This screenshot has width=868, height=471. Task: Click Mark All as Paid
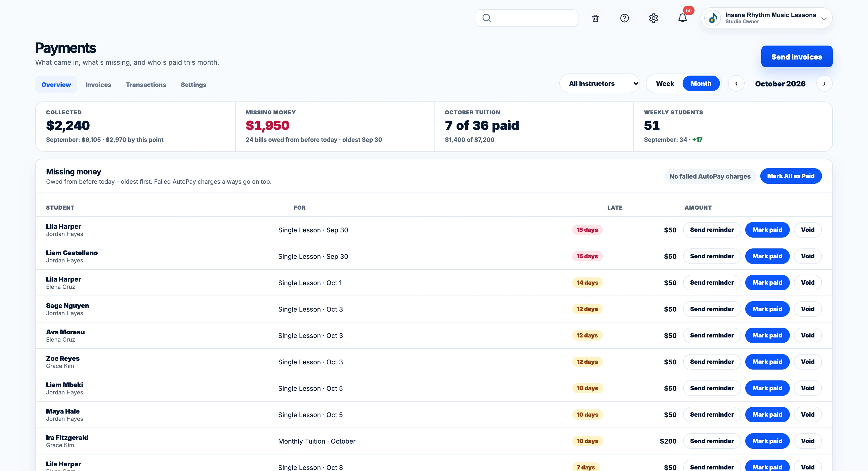[791, 176]
